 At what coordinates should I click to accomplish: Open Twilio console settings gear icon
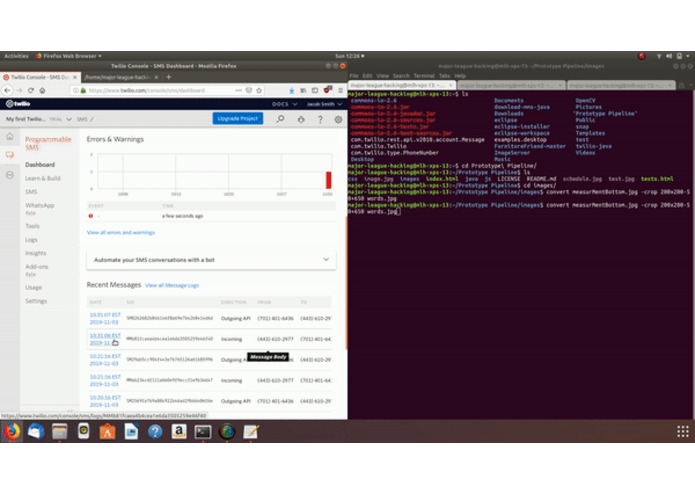point(338,119)
